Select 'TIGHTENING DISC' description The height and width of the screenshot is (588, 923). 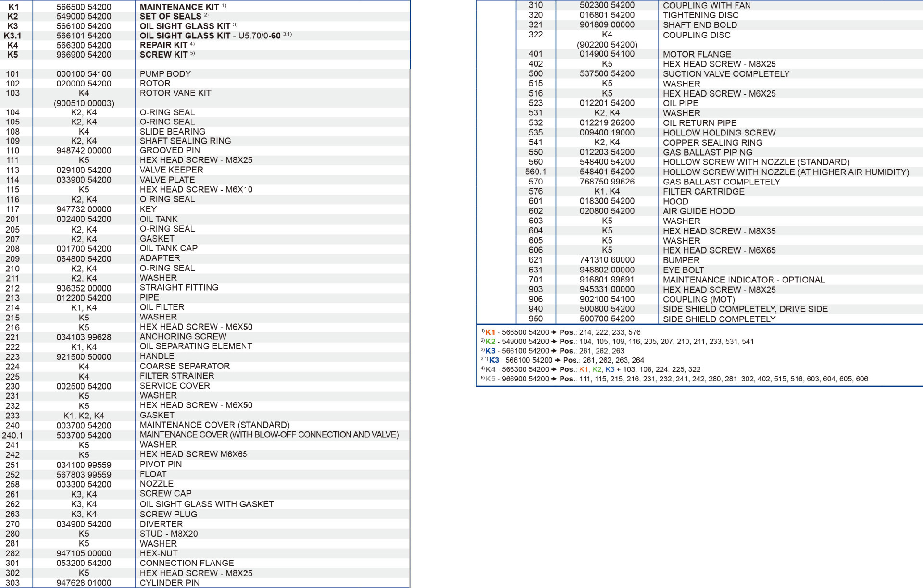click(701, 15)
